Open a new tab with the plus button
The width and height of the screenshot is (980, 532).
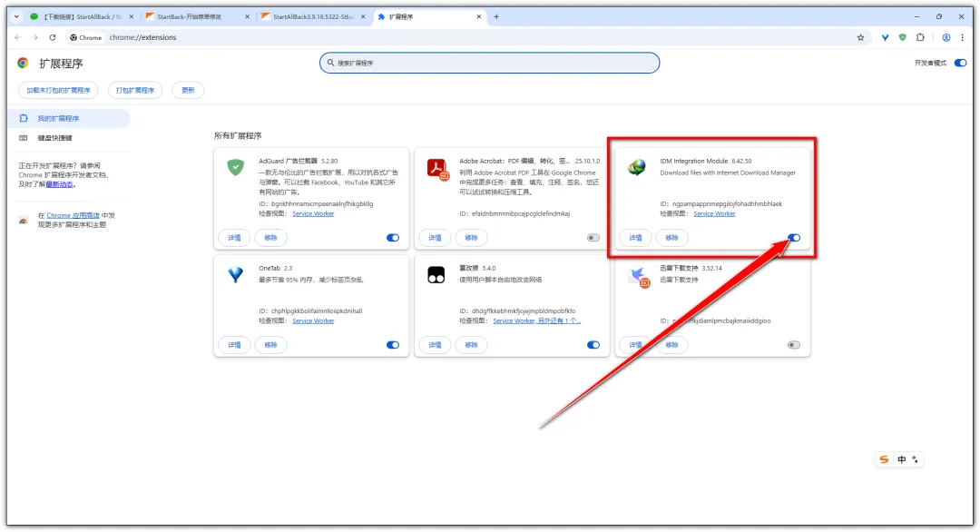coord(496,17)
